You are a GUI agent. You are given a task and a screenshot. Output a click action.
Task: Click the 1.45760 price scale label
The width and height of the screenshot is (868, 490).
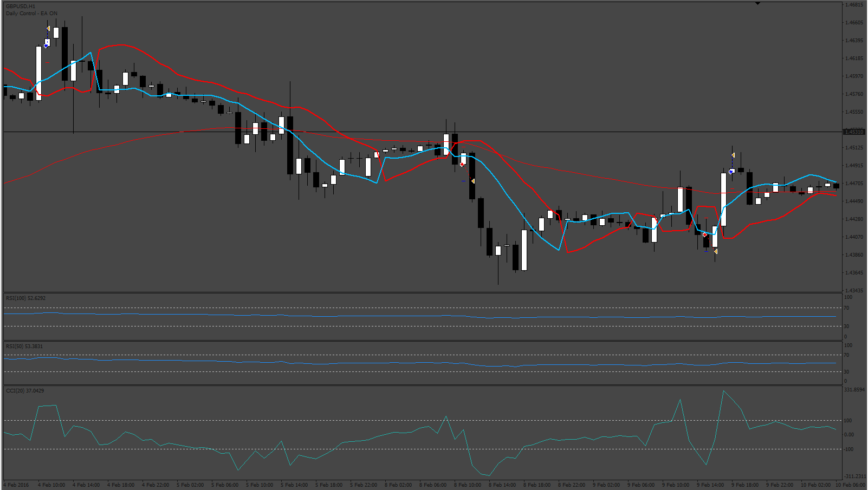[x=854, y=94]
